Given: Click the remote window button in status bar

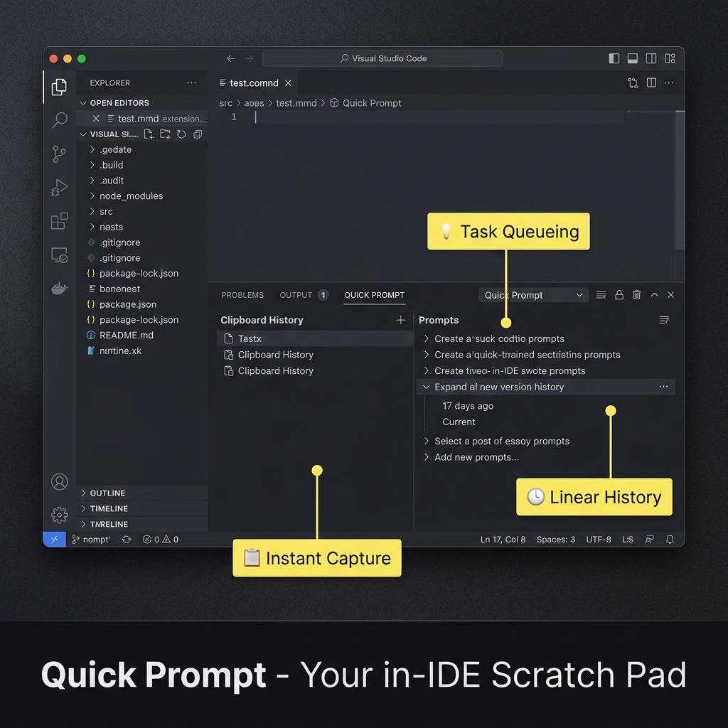Looking at the screenshot, I should click(x=54, y=539).
